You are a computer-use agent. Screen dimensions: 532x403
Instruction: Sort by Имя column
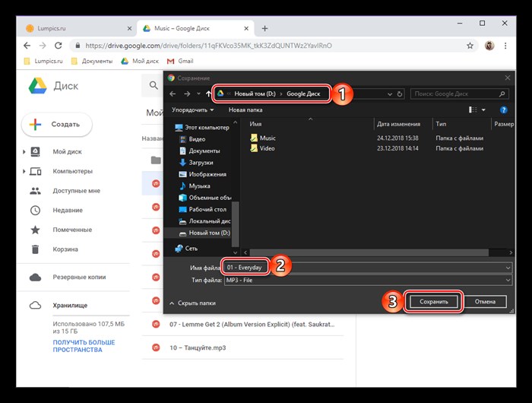(x=255, y=124)
